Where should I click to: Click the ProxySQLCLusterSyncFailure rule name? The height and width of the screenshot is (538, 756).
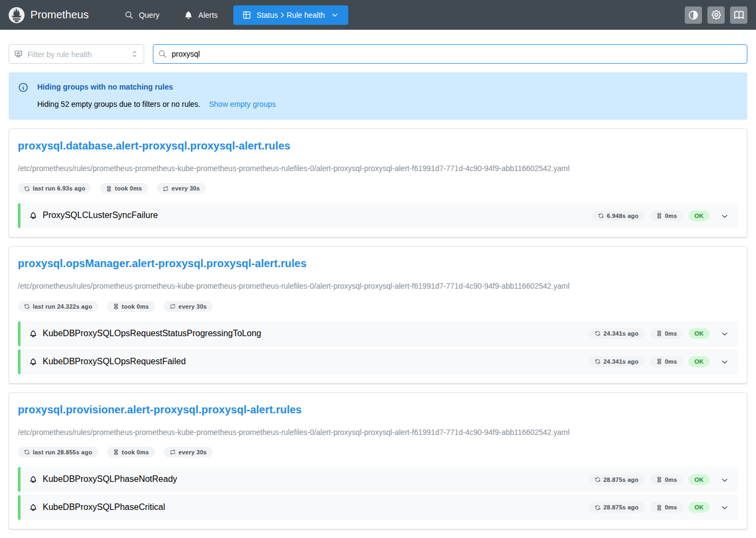pyautogui.click(x=100, y=215)
